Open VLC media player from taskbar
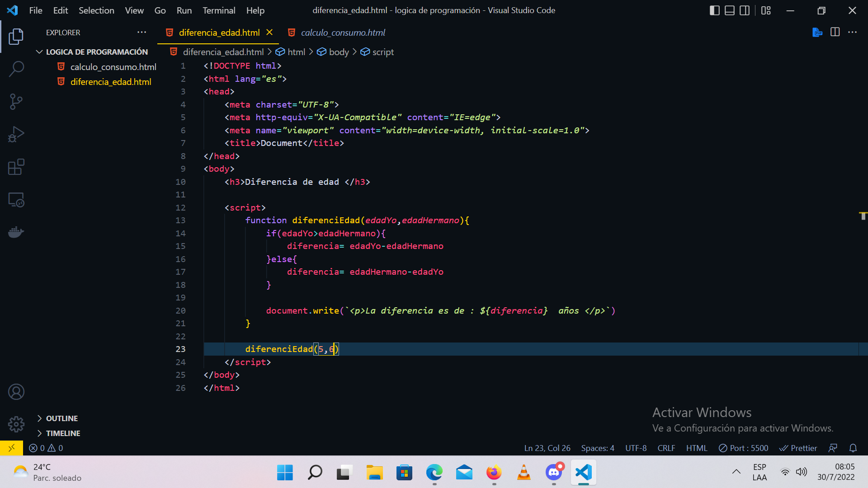 [x=524, y=473]
